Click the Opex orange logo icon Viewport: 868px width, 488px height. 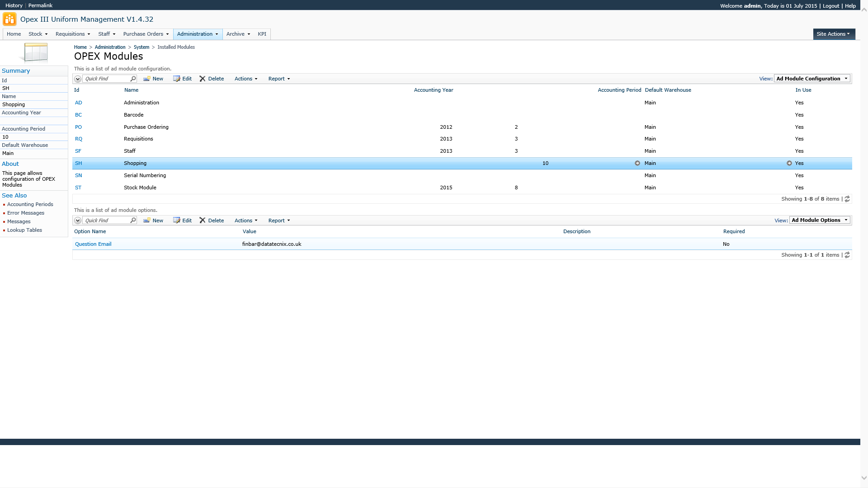pyautogui.click(x=9, y=19)
